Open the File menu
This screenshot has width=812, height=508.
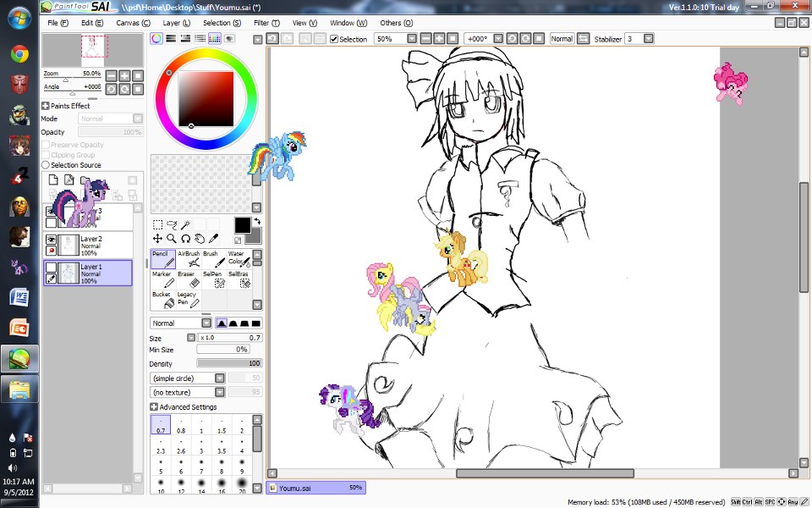pos(58,23)
